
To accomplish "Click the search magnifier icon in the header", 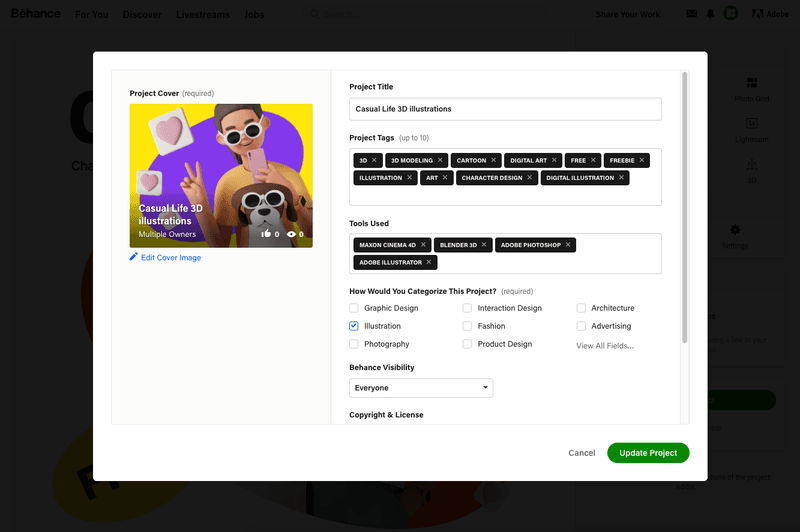I will point(315,14).
